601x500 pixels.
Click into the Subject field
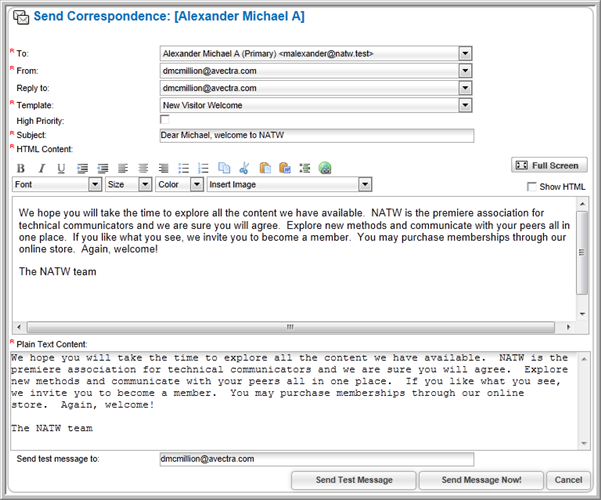coord(317,135)
